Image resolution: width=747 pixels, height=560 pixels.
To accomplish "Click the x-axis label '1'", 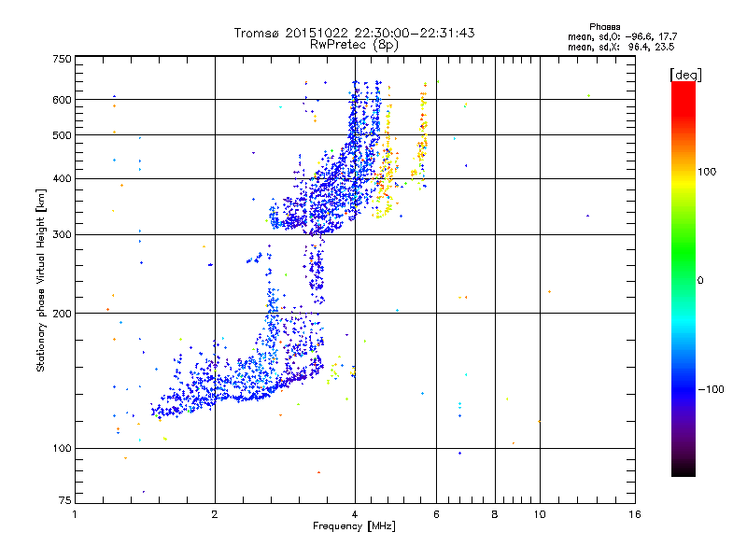I will (x=75, y=514).
